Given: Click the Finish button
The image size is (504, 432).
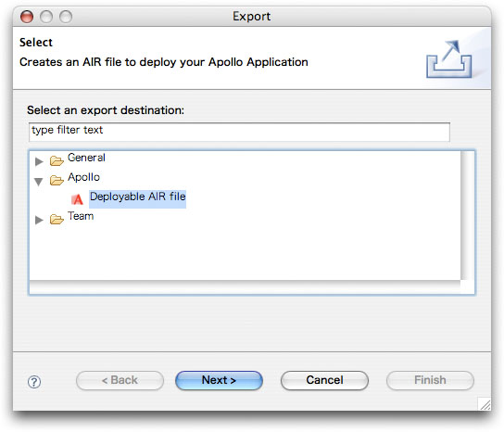Looking at the screenshot, I should click(x=430, y=380).
